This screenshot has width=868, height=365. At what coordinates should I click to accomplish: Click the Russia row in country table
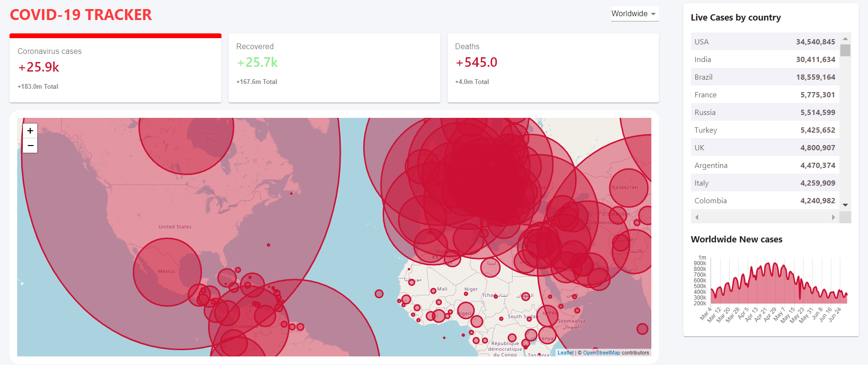765,112
